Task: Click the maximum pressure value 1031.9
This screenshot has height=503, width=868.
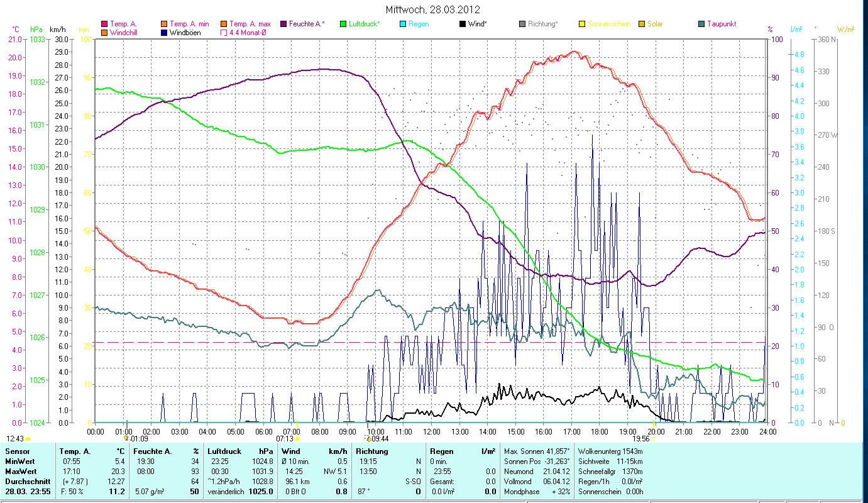Action: (x=262, y=471)
